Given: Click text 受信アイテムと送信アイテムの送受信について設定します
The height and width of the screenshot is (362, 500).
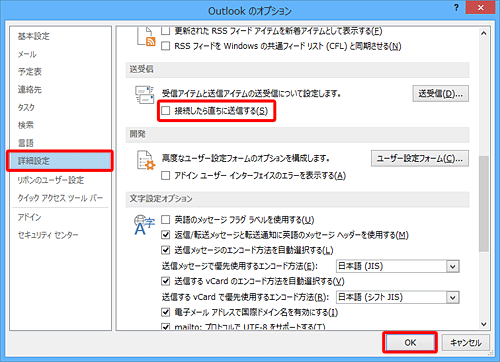Looking at the screenshot, I should point(251,94).
